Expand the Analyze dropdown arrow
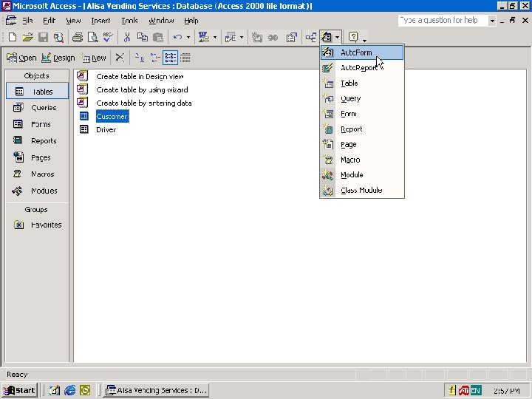Screen dimensions: 532x399 [x=242, y=38]
